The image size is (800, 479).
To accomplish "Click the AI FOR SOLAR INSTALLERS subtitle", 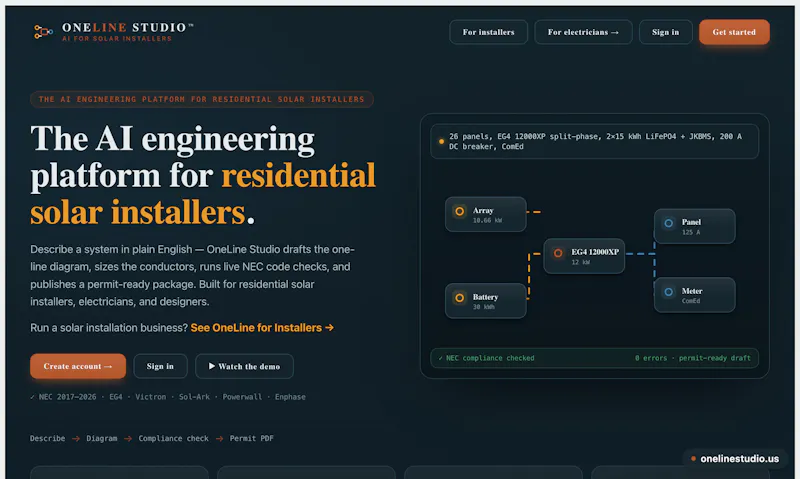I will (117, 39).
